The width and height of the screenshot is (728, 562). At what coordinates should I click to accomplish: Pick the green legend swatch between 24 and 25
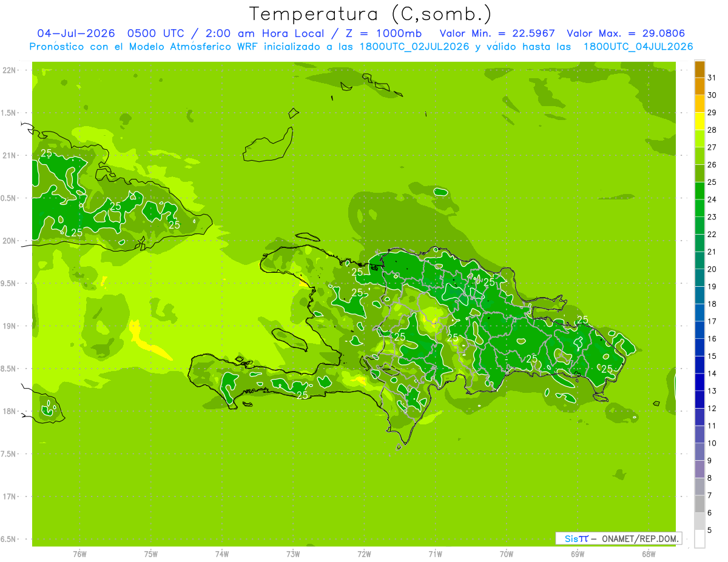coord(700,191)
